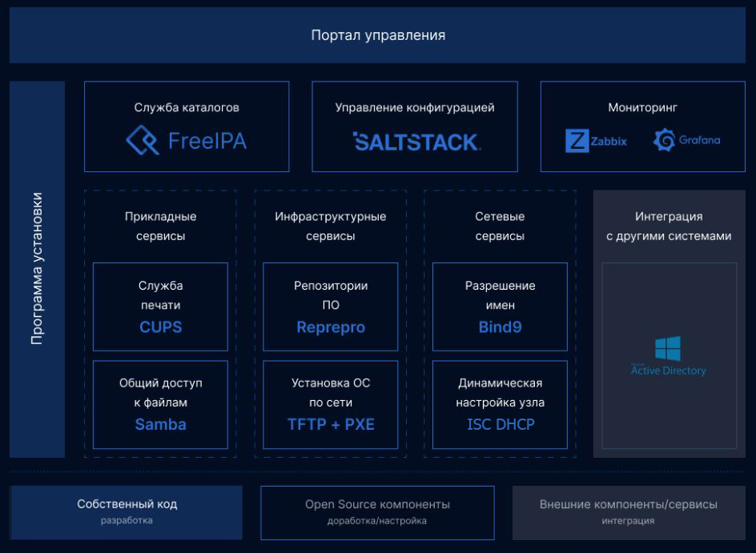Viewport: 756px width, 553px height.
Task: Click the Zabbix Z logo
Action: coord(577,141)
